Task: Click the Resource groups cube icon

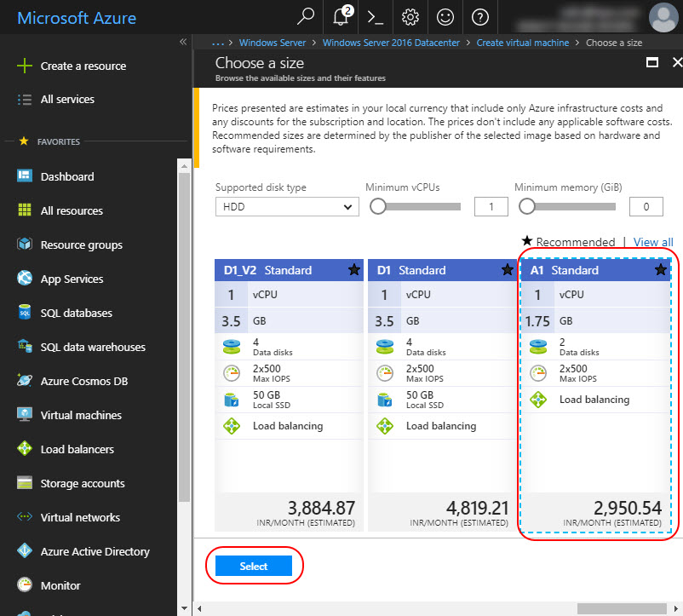Action: tap(25, 244)
